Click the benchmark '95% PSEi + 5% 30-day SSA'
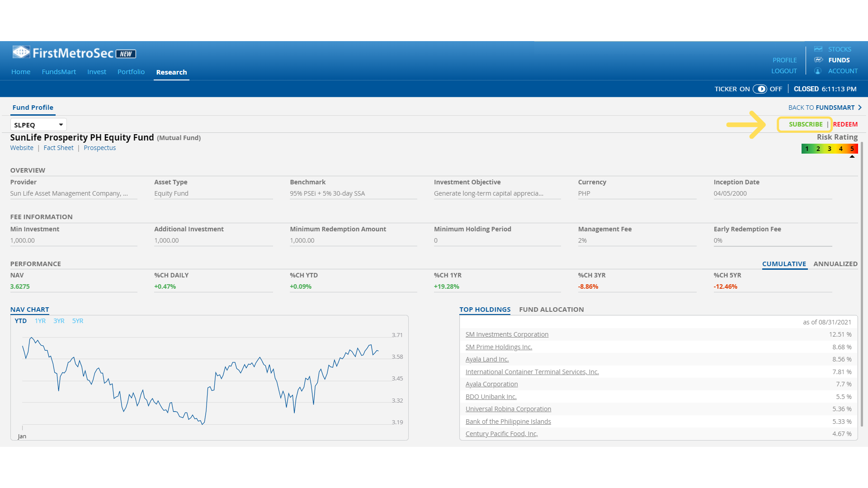This screenshot has height=488, width=868. [327, 193]
